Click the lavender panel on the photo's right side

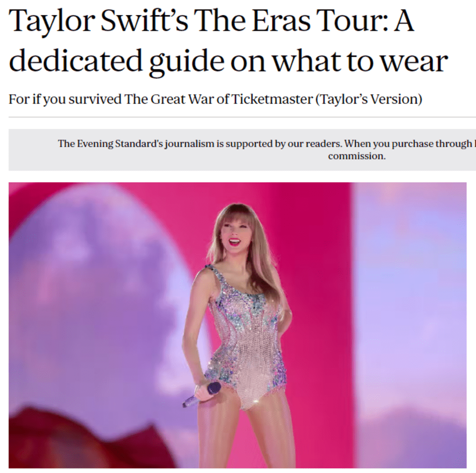[410, 304]
